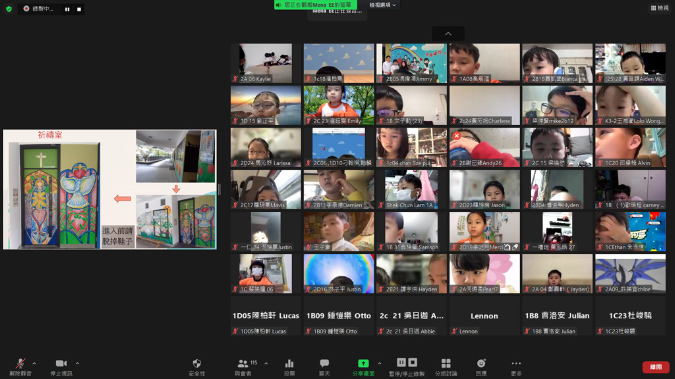Open the Reactions smiley icon
The width and height of the screenshot is (675, 379).
481,367
